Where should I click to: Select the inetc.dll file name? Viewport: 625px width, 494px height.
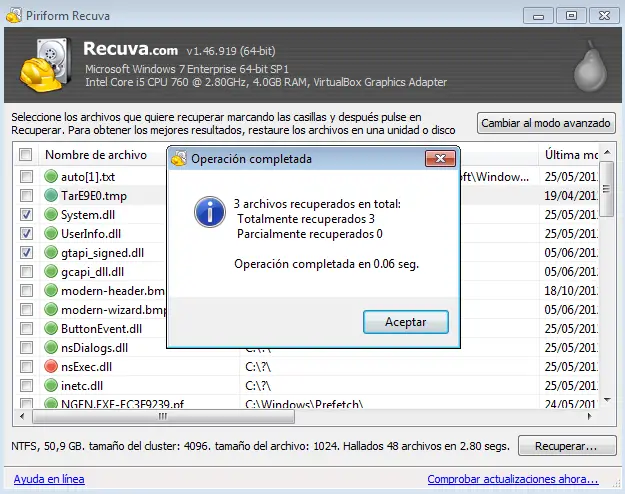point(82,386)
